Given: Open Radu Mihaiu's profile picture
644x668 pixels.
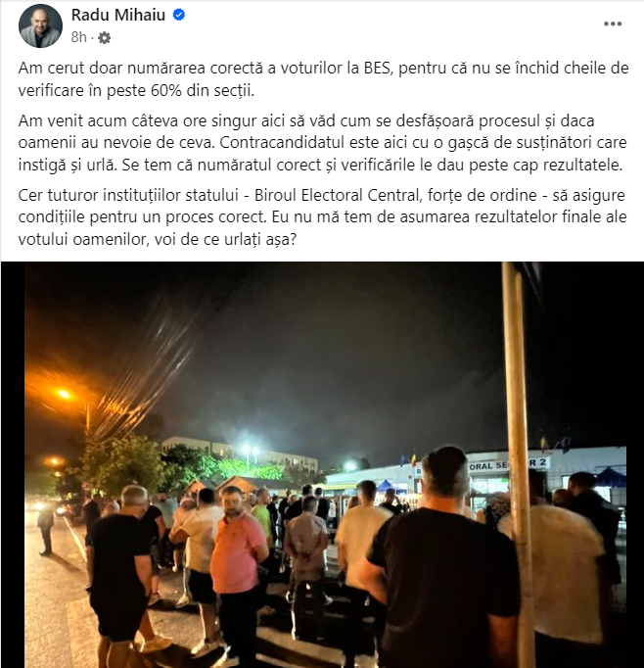Looking at the screenshot, I should point(40,26).
